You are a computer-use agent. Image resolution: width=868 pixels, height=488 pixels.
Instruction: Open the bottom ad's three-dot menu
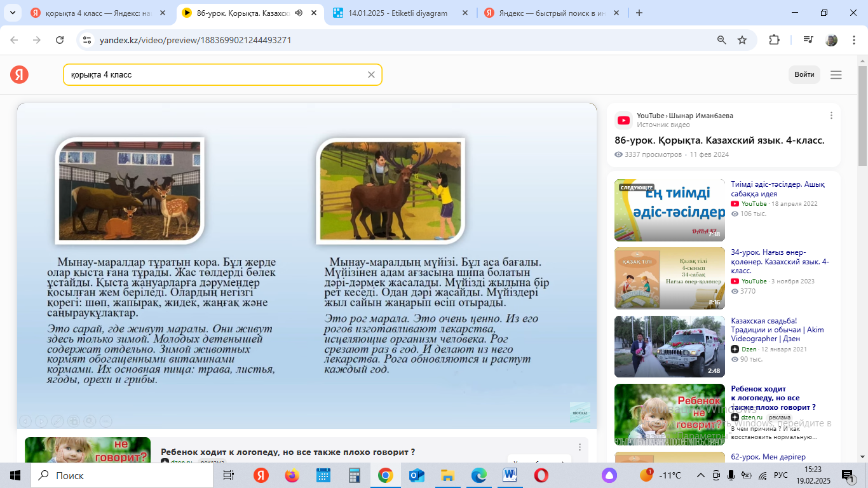580,447
